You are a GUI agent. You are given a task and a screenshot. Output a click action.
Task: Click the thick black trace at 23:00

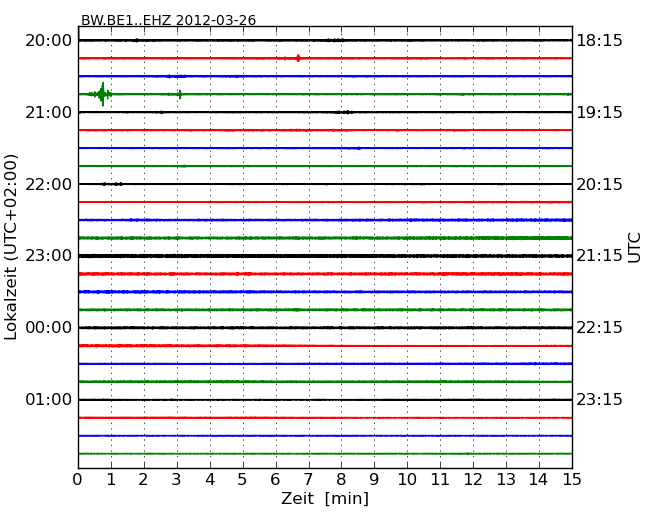coord(325,256)
